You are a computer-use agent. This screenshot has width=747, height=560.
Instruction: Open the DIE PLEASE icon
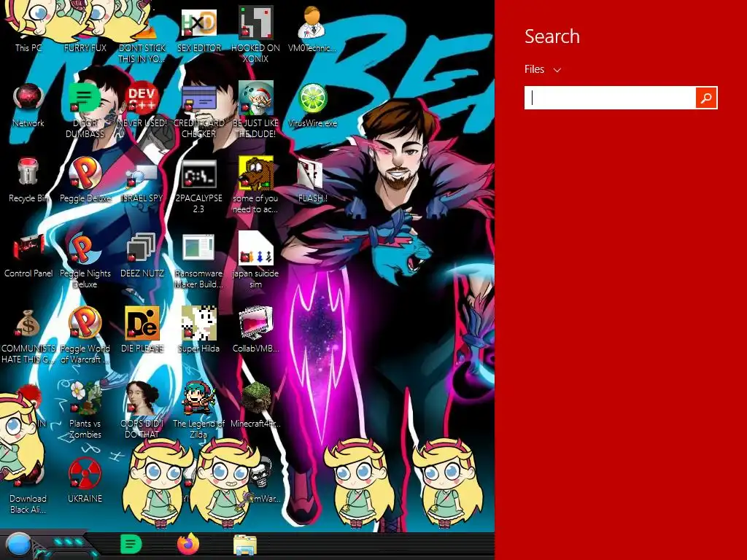142,323
